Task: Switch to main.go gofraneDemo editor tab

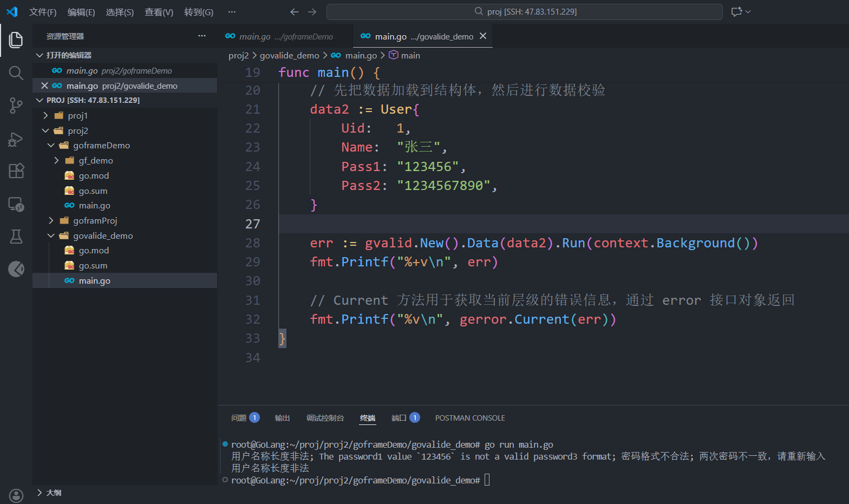Action: [285, 36]
